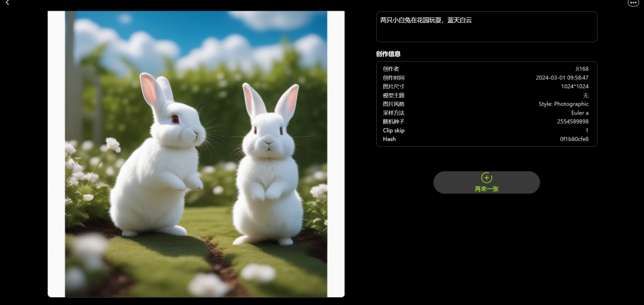
Task: Click the plus circle icon
Action: pos(487,178)
